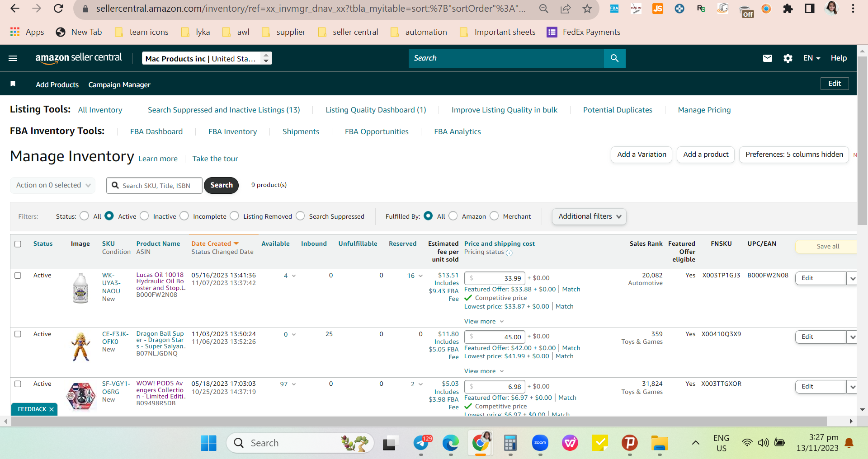868x459 pixels.
Task: Click the browser share icon
Action: 566,9
